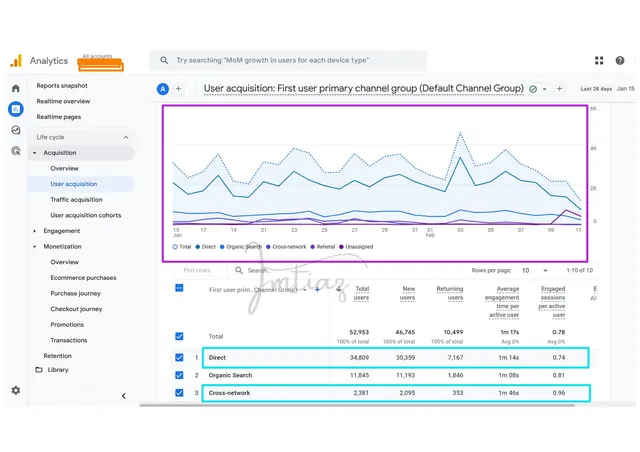640x452 pixels.
Task: Uncheck the Organic Search row checkbox
Action: point(179,375)
